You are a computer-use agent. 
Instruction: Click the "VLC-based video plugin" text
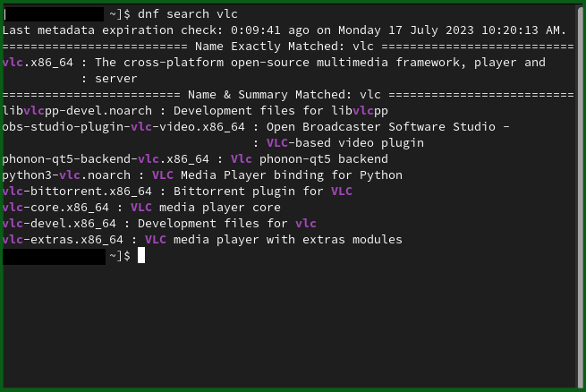[344, 143]
